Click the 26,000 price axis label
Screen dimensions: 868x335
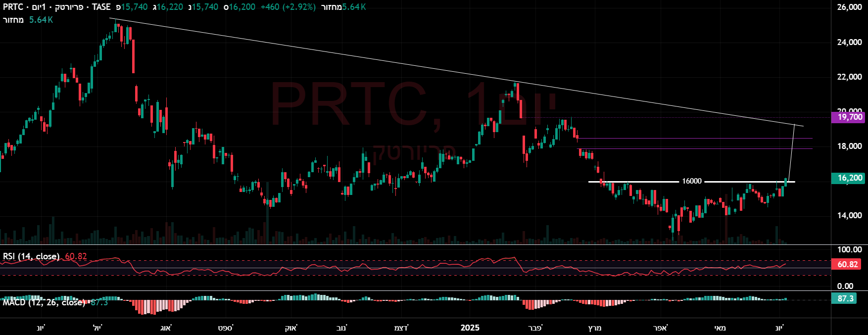[849, 7]
